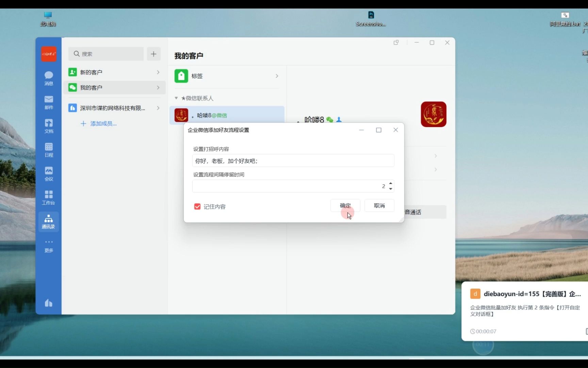This screenshot has height=368, width=588.
Task: Open the 通讯录 contacts view
Action: tap(49, 221)
